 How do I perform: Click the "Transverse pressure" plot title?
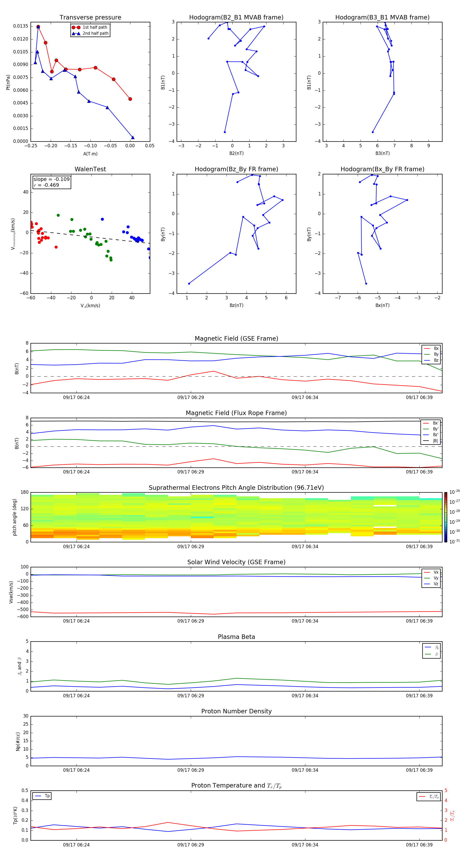(90, 17)
